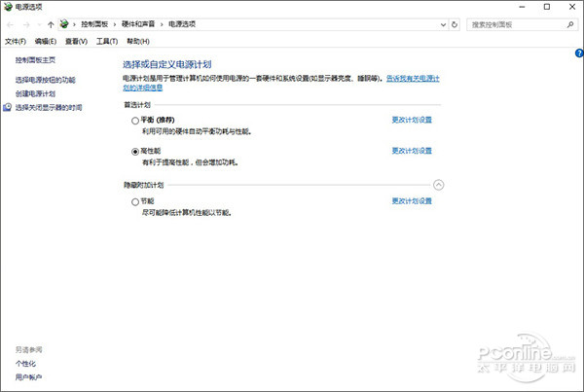Viewport: 584px width, 392px height.
Task: Open the help question mark icon
Action: coord(578,53)
